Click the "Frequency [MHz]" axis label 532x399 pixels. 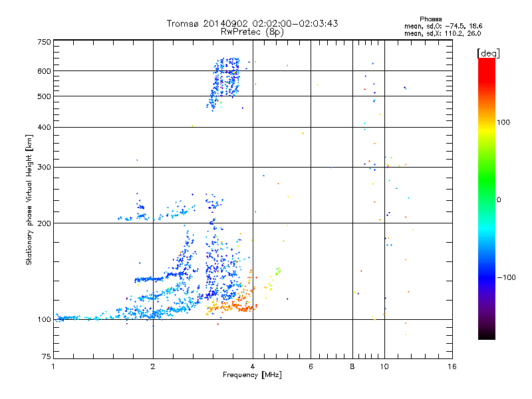tap(252, 375)
